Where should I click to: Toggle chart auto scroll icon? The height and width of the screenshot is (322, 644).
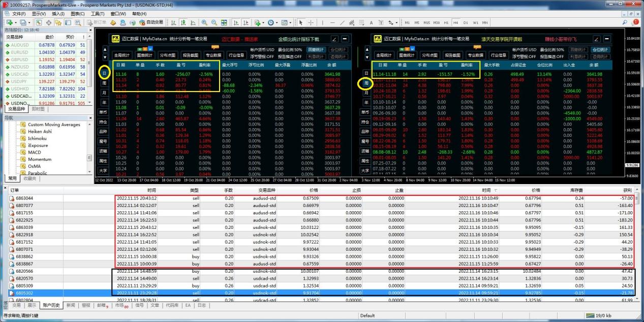(236, 22)
